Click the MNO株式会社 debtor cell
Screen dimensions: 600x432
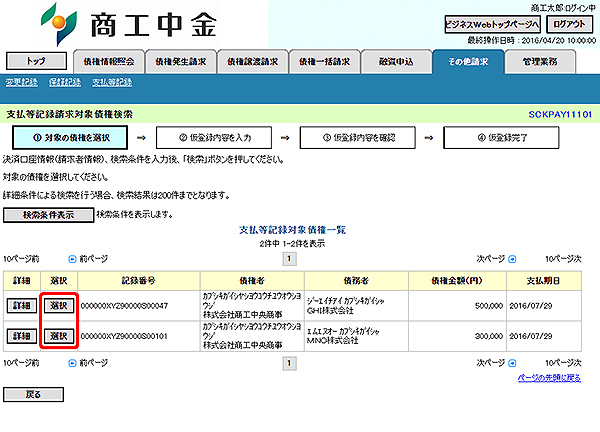coord(356,336)
